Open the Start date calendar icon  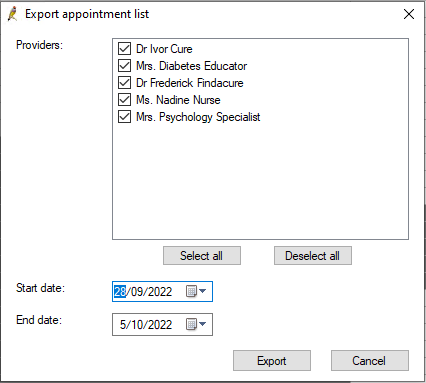tap(191, 292)
